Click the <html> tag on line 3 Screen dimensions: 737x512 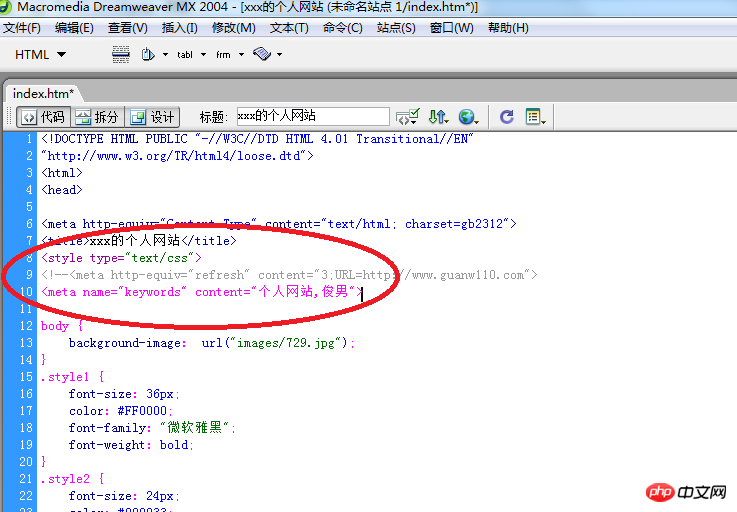[62, 173]
